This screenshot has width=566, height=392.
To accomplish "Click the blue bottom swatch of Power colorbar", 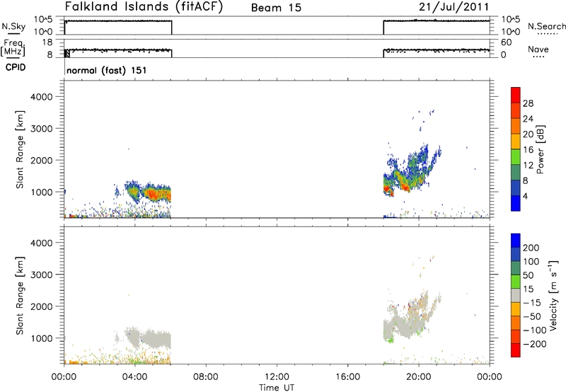I will [516, 203].
